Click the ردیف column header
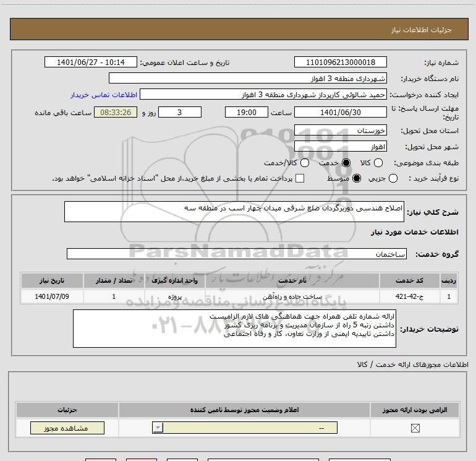 point(449,280)
